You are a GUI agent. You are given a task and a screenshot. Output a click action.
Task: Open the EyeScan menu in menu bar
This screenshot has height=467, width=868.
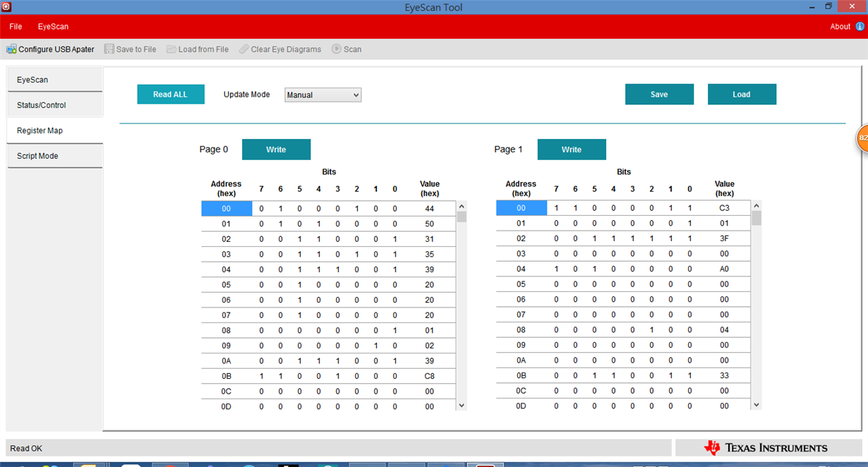click(53, 27)
